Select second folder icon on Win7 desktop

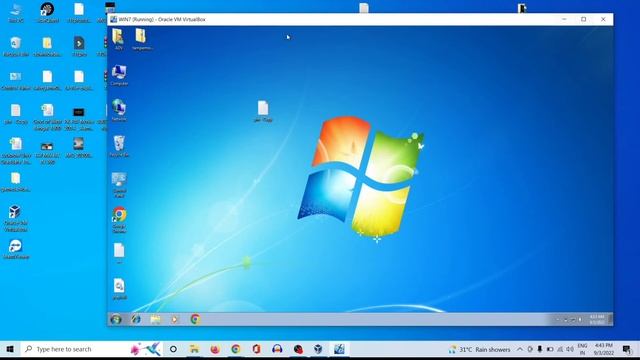point(141,39)
